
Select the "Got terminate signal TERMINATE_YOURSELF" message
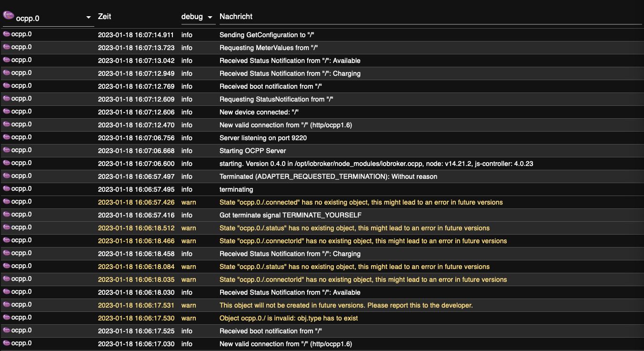[x=290, y=215]
